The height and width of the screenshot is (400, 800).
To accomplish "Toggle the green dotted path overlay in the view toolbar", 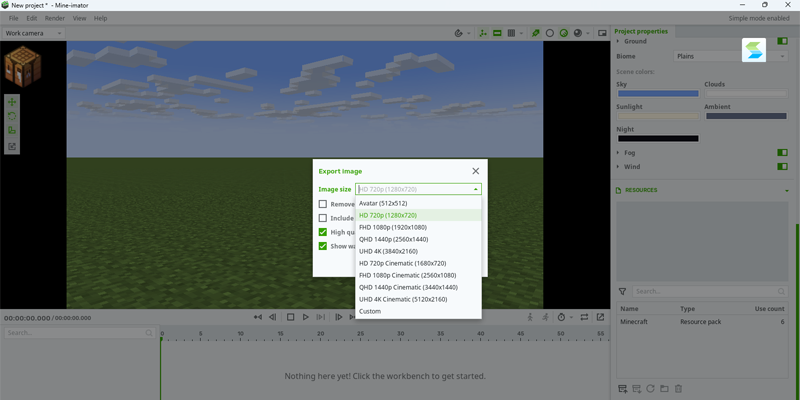I will pyautogui.click(x=483, y=33).
